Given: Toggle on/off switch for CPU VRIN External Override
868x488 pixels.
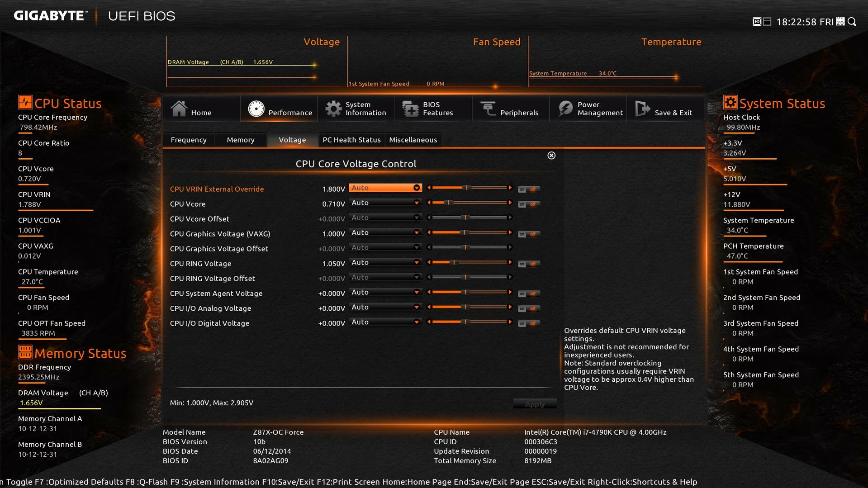Looking at the screenshot, I should pyautogui.click(x=529, y=190).
